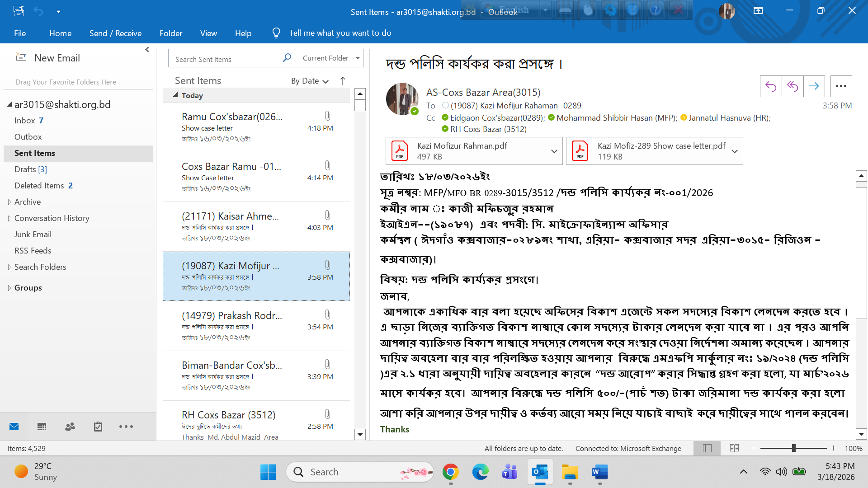Image resolution: width=868 pixels, height=488 pixels.
Task: Open more actions ellipsis in message header
Action: click(x=841, y=86)
